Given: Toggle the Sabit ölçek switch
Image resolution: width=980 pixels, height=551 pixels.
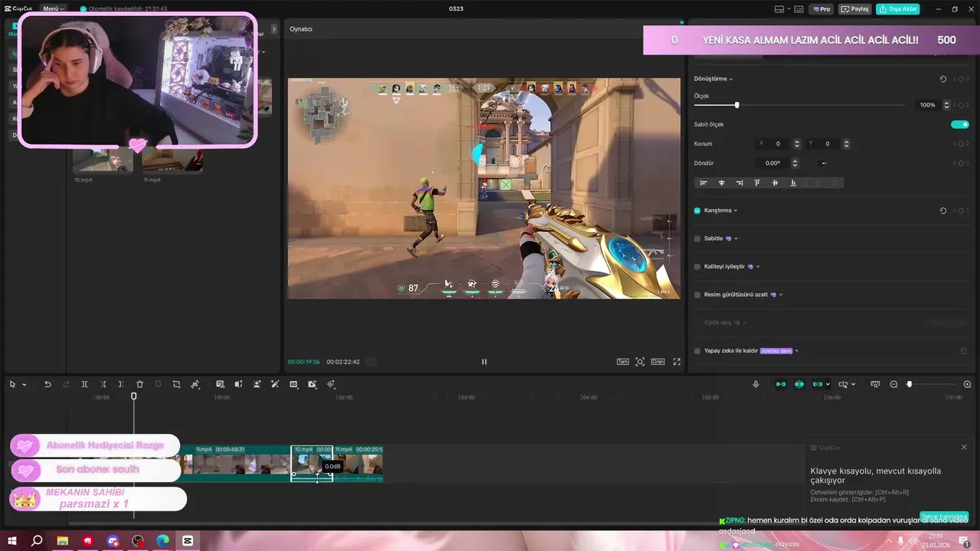Looking at the screenshot, I should coord(959,124).
